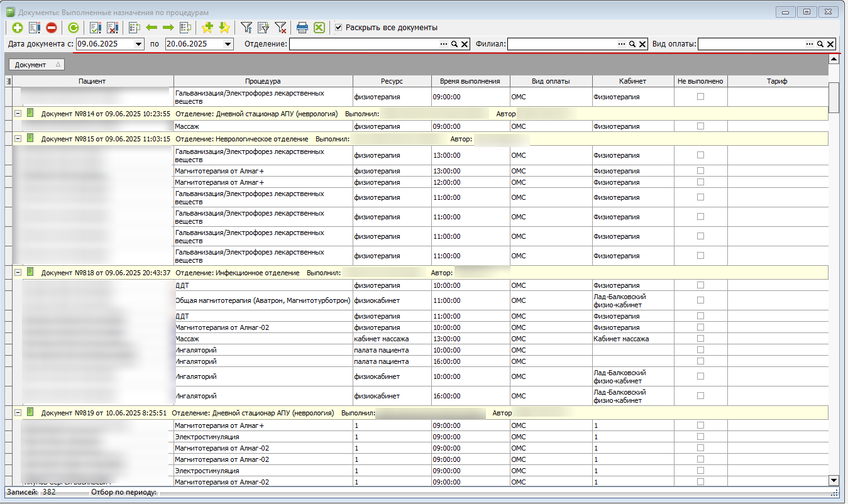
Task: Clear the Отделение field with X
Action: point(465,44)
